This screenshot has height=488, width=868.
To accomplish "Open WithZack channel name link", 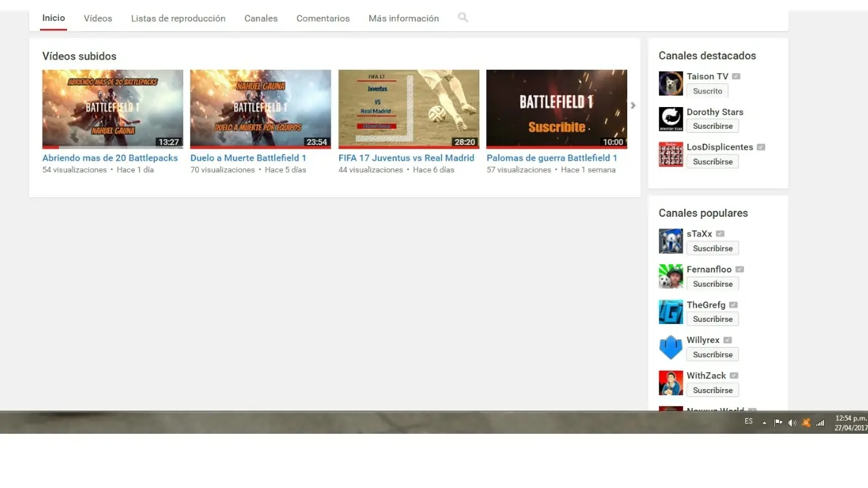I will pyautogui.click(x=706, y=375).
